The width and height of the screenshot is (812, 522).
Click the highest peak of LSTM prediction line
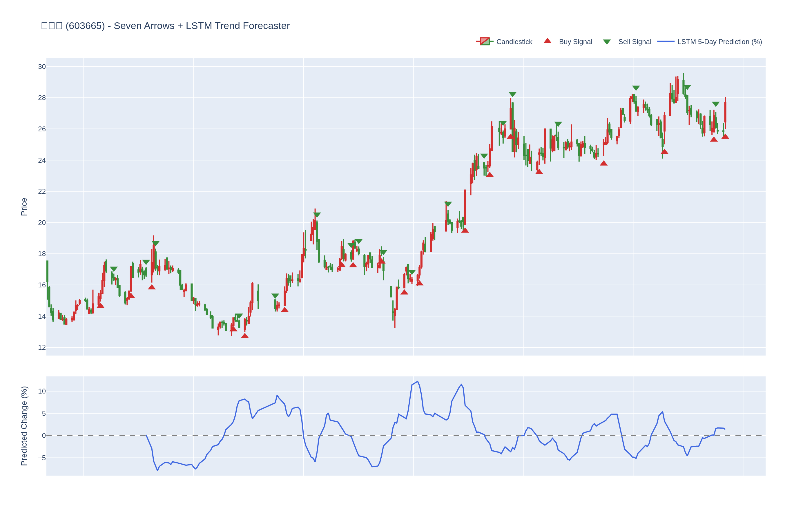click(x=418, y=381)
